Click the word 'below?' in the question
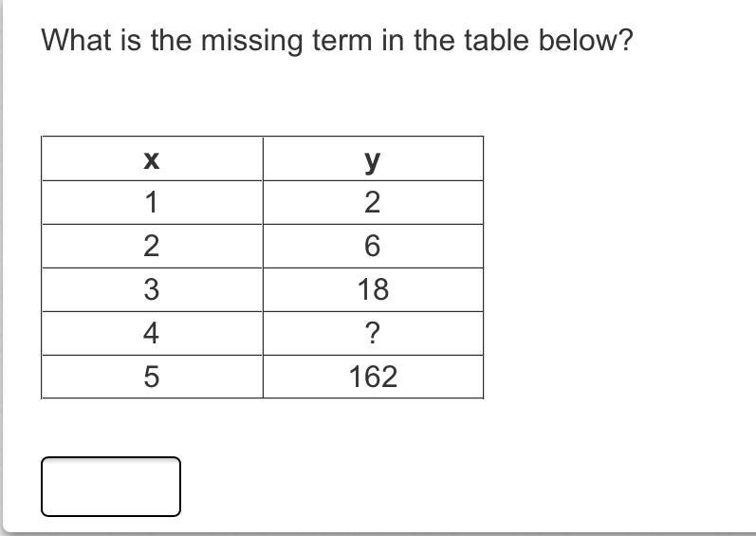Screen dimensions: 756x536 [x=585, y=40]
